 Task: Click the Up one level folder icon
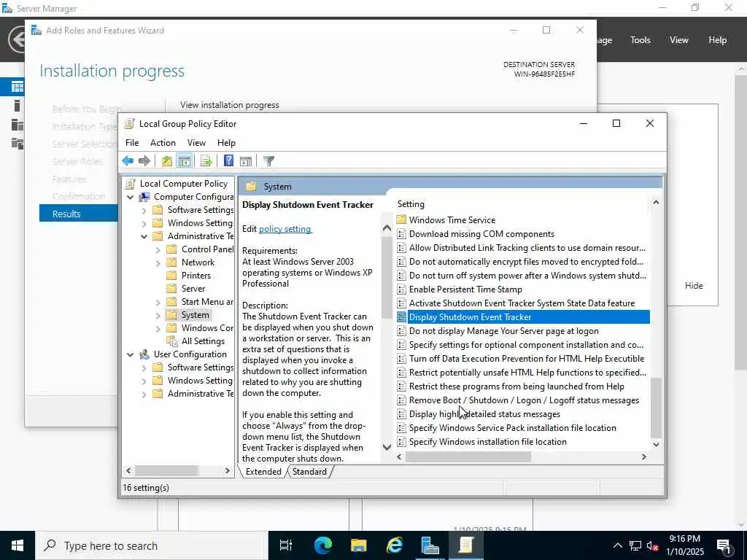167,161
